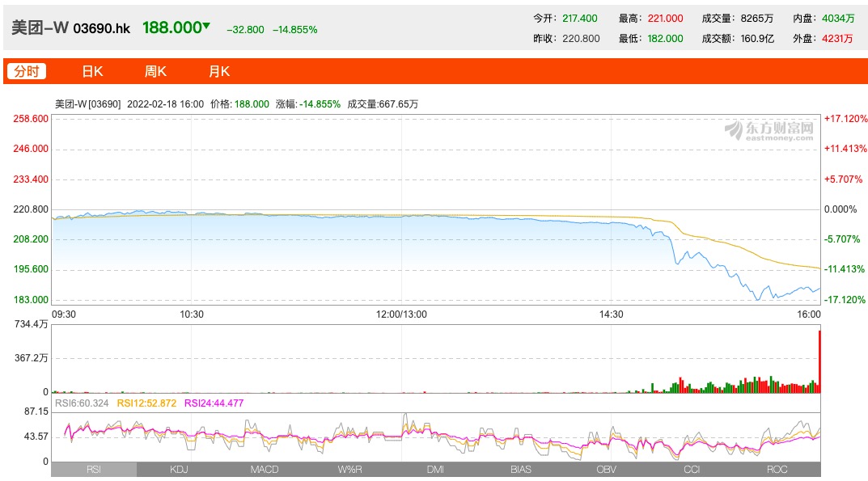Click the tall red volume bar at 16:00
Screen dimensions: 868x481
(819, 361)
